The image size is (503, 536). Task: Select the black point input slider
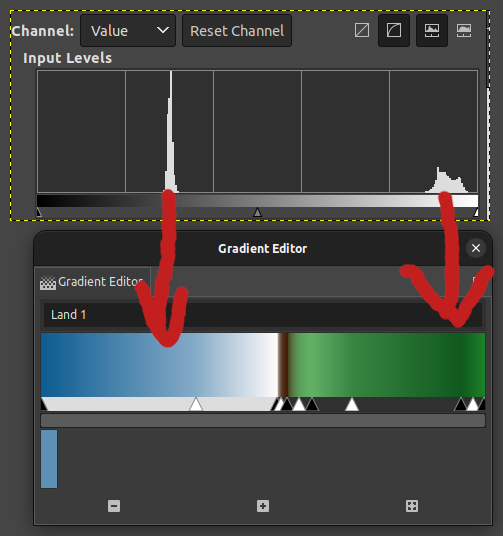39,212
